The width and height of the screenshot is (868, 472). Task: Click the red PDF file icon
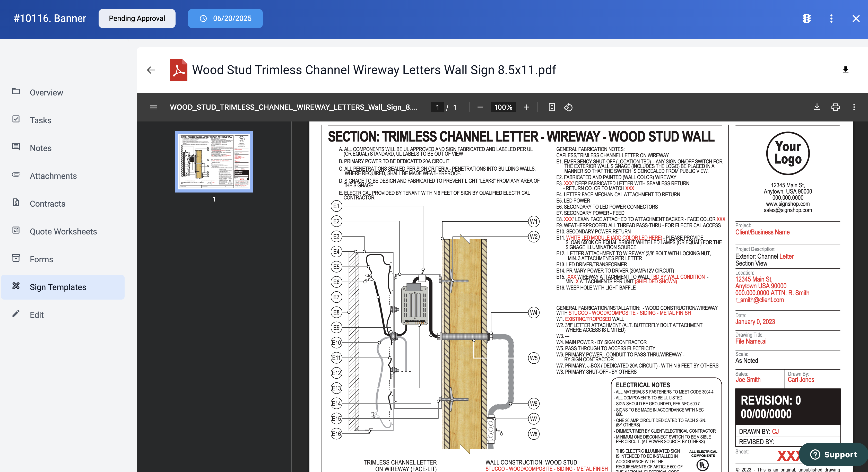coord(179,70)
